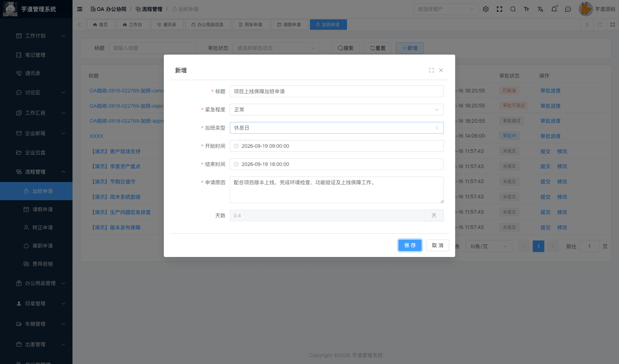
Task: Click into the 标题 field in dialog
Action: (337, 91)
